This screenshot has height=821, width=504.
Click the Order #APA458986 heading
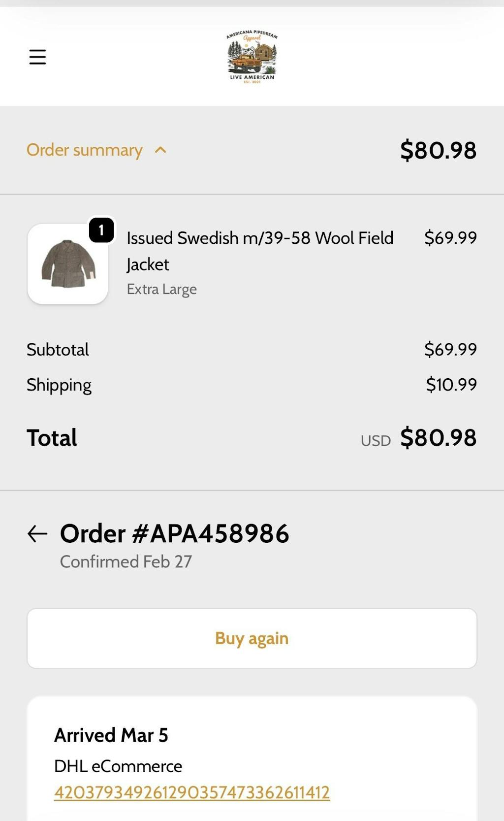point(175,533)
